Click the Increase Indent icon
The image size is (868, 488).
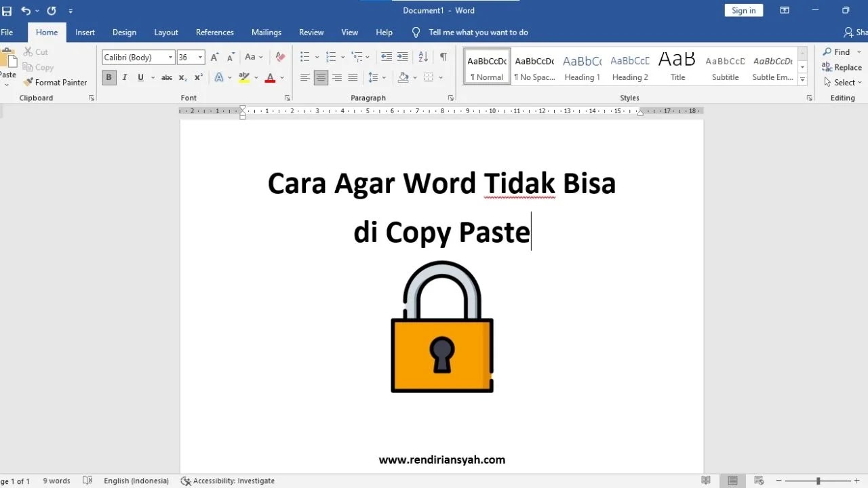(403, 57)
